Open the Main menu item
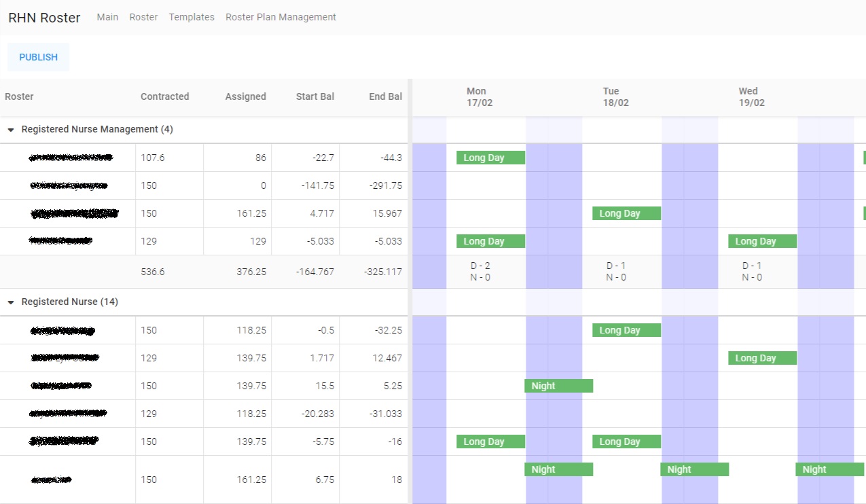 click(x=107, y=17)
